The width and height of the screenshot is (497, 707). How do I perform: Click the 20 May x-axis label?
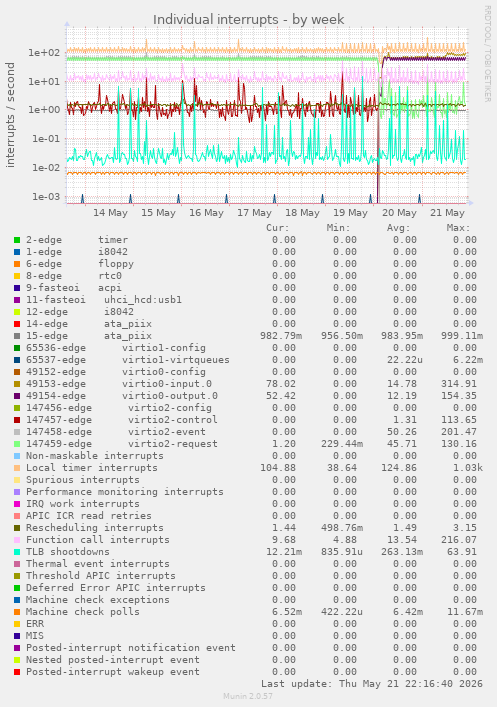tap(399, 213)
